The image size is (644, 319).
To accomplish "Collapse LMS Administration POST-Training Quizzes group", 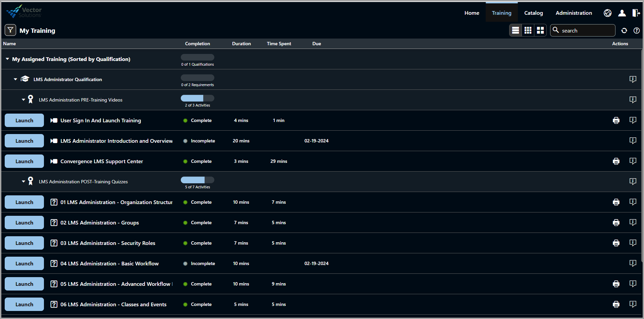I will coord(23,182).
